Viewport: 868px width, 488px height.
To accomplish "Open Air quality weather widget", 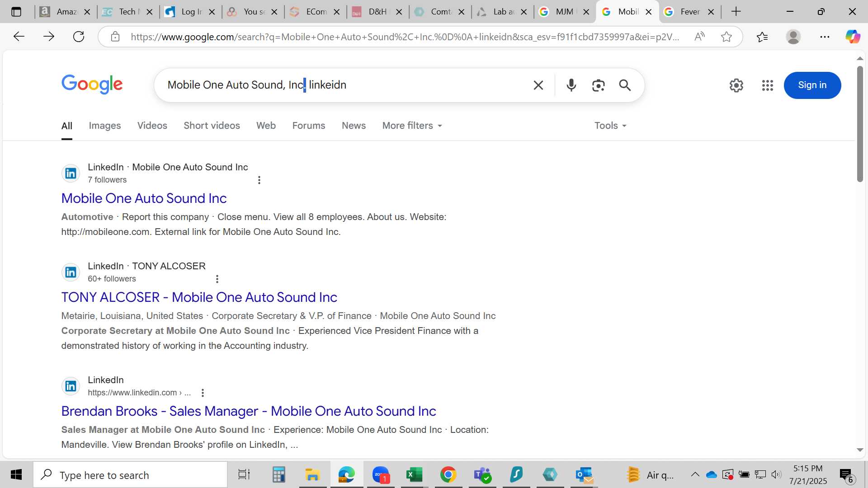I will [650, 474].
